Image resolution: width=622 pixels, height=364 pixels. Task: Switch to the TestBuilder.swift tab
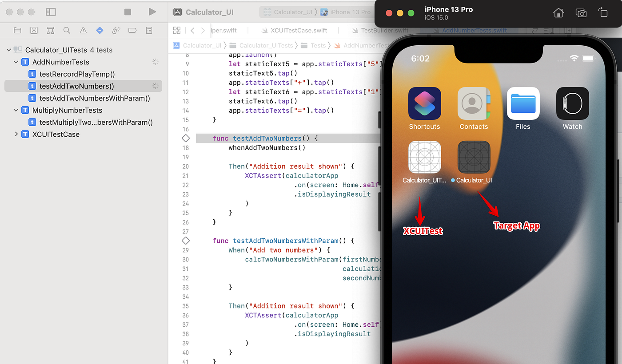coord(380,30)
